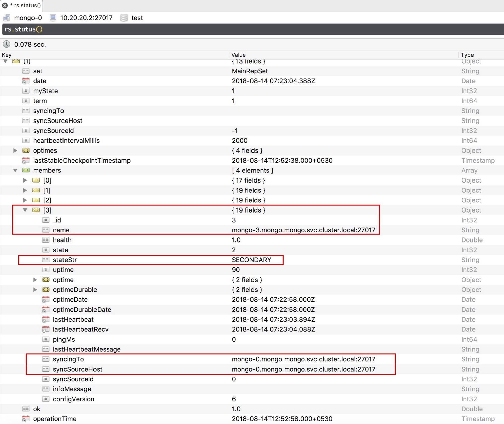Click the number icon of configVersion
The image size is (504, 424).
[46, 399]
